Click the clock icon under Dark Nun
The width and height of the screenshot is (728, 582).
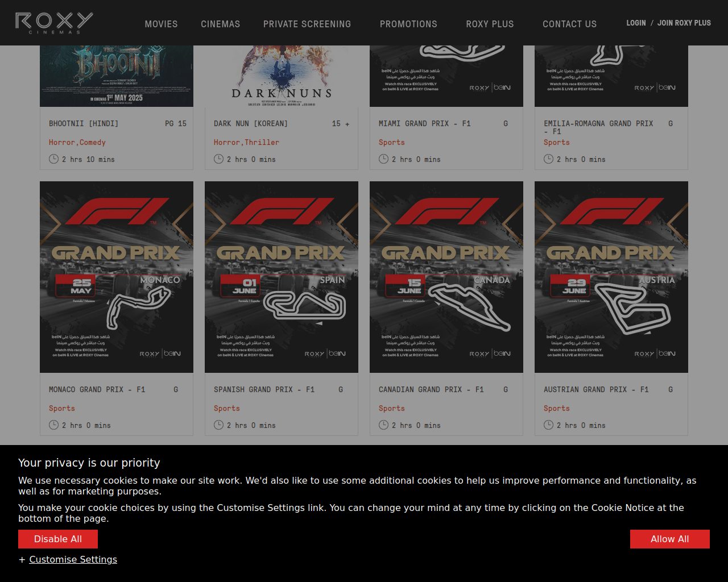click(218, 159)
